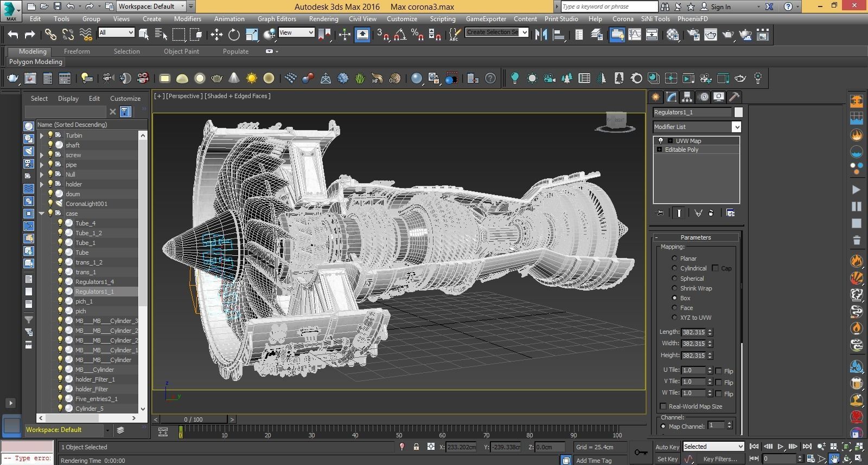This screenshot has width=868, height=465.
Task: Open the Modify command panel tab
Action: (672, 97)
